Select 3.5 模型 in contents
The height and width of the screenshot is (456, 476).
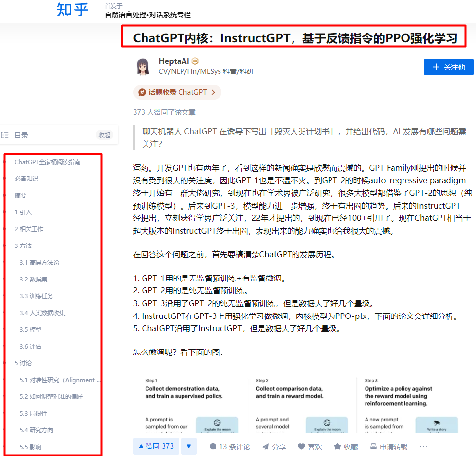pos(31,330)
